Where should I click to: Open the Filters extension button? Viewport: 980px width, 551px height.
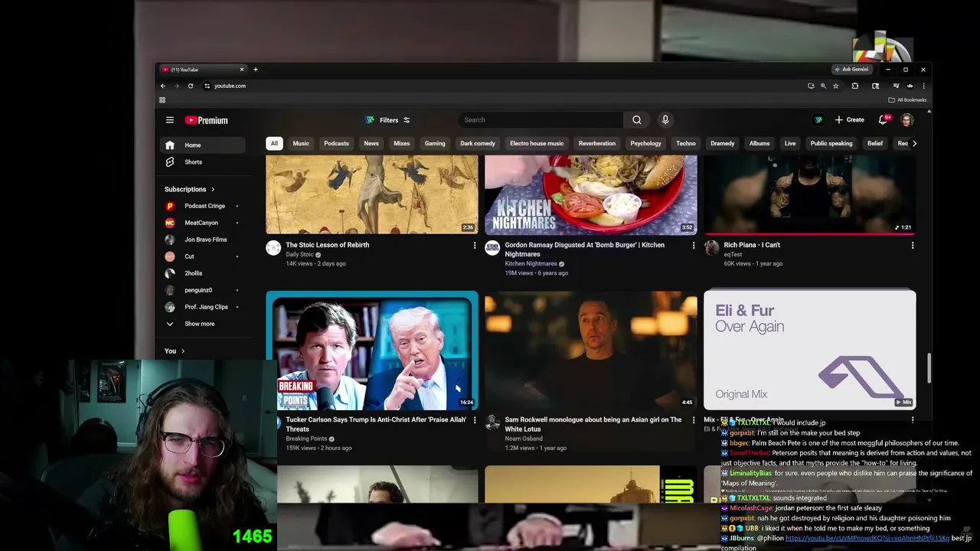click(x=387, y=120)
